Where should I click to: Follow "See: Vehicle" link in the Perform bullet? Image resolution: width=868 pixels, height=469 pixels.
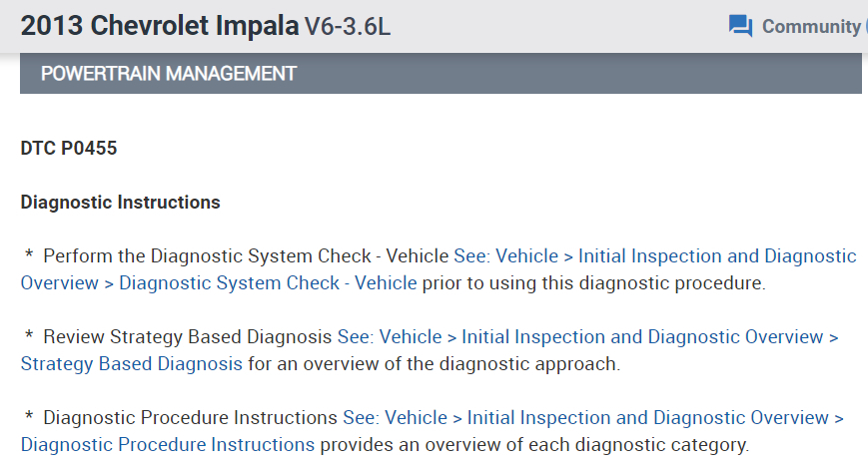pyautogui.click(x=505, y=256)
